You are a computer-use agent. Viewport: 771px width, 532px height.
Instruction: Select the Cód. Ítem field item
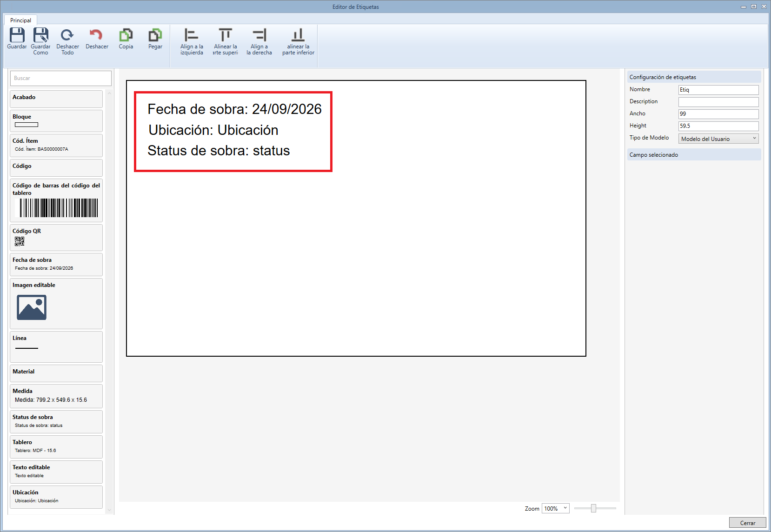(56, 146)
